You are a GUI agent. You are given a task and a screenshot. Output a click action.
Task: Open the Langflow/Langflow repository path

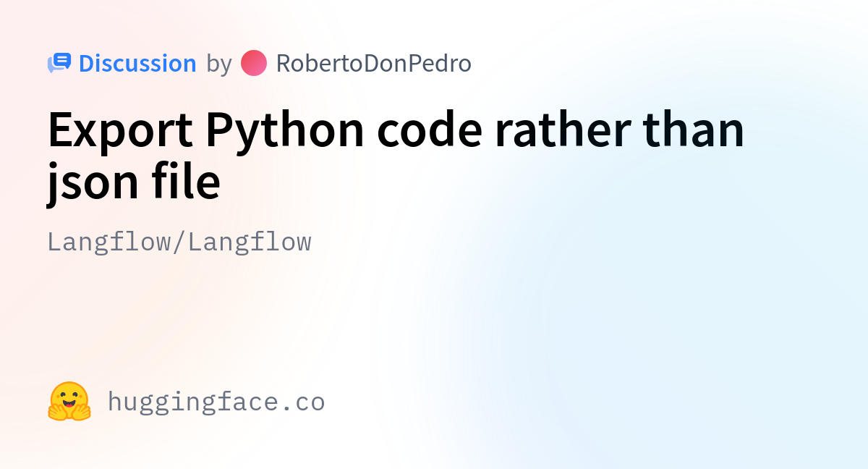[179, 242]
